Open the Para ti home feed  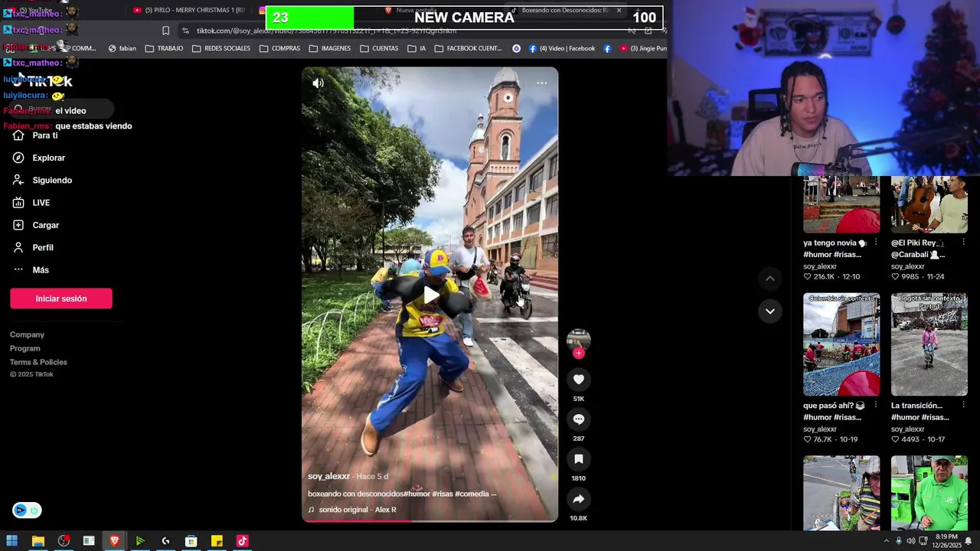tap(35, 135)
